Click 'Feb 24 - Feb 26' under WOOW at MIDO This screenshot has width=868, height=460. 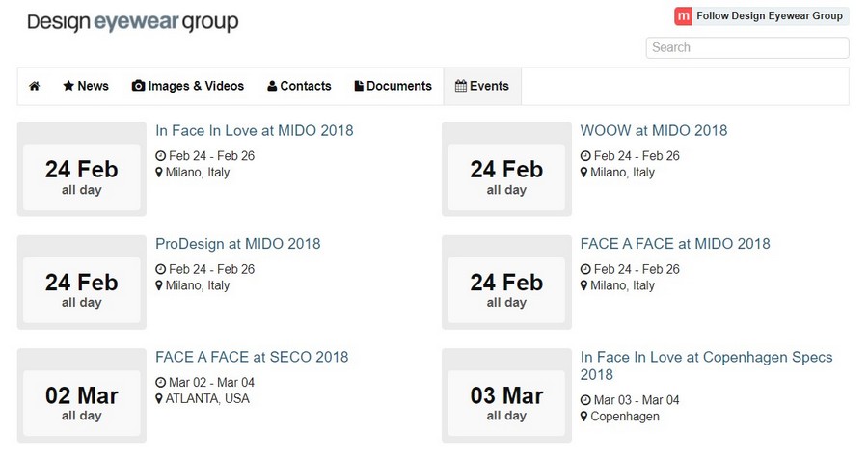(637, 156)
